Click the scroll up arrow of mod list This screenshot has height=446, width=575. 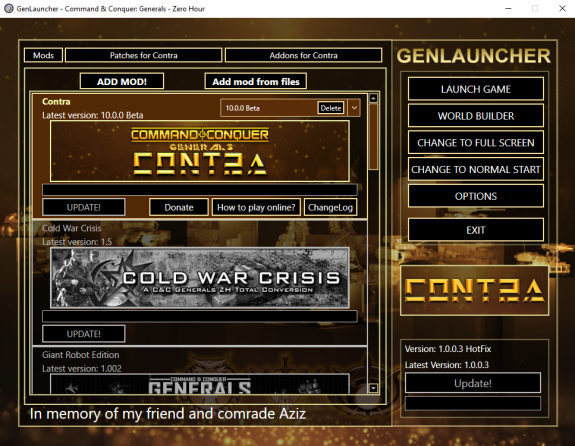(373, 98)
